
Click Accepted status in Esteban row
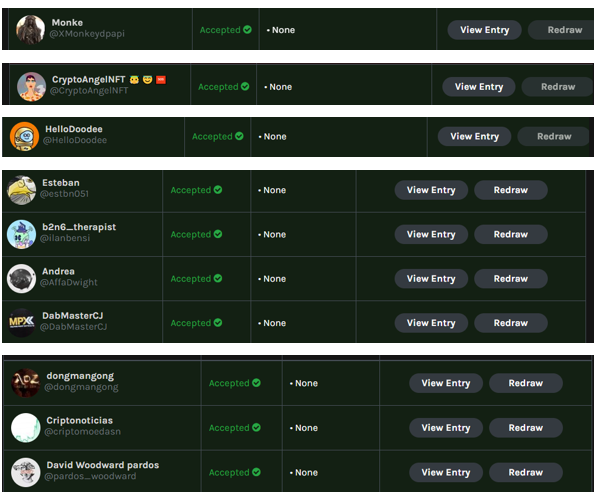click(196, 190)
